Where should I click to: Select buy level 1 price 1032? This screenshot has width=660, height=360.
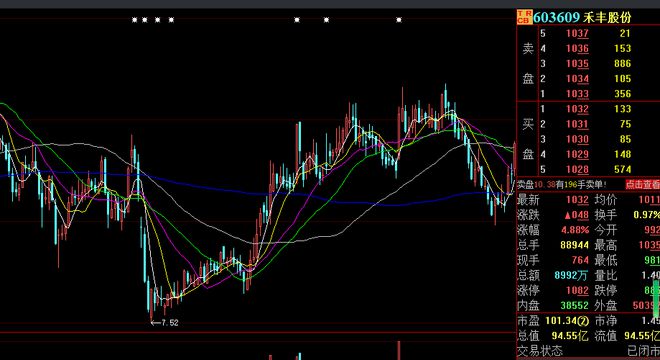(x=577, y=109)
